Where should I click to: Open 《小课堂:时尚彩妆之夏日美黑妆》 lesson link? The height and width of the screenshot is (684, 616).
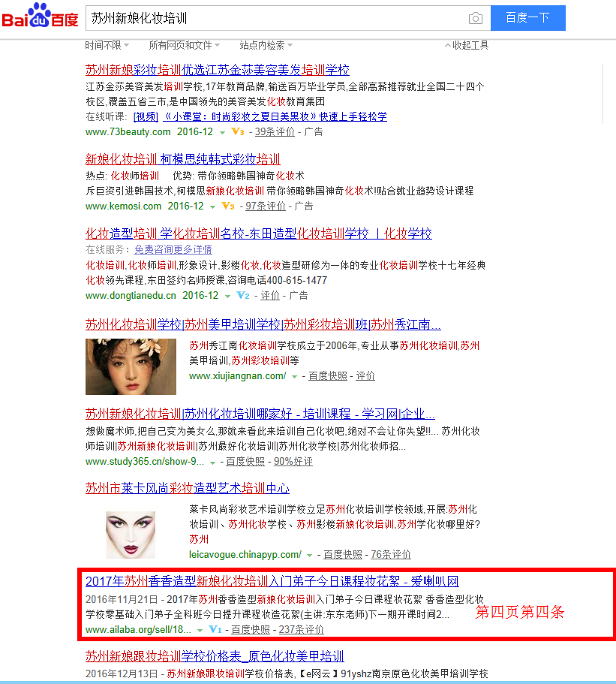pyautogui.click(x=275, y=116)
